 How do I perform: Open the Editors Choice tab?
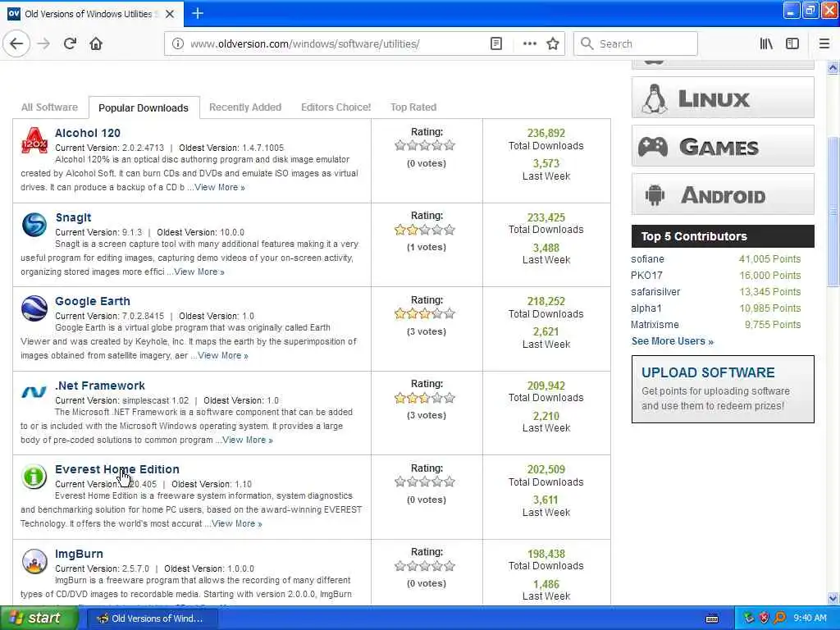(x=336, y=107)
